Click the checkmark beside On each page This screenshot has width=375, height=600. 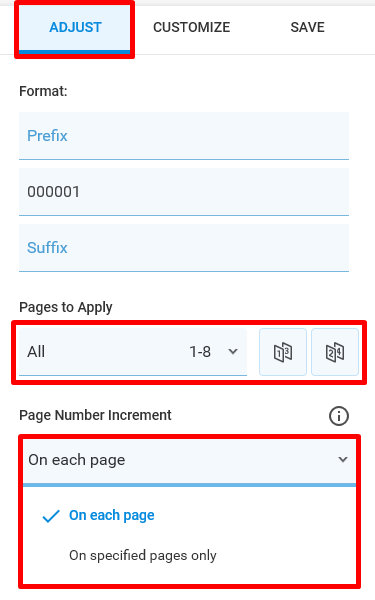pyautogui.click(x=51, y=516)
